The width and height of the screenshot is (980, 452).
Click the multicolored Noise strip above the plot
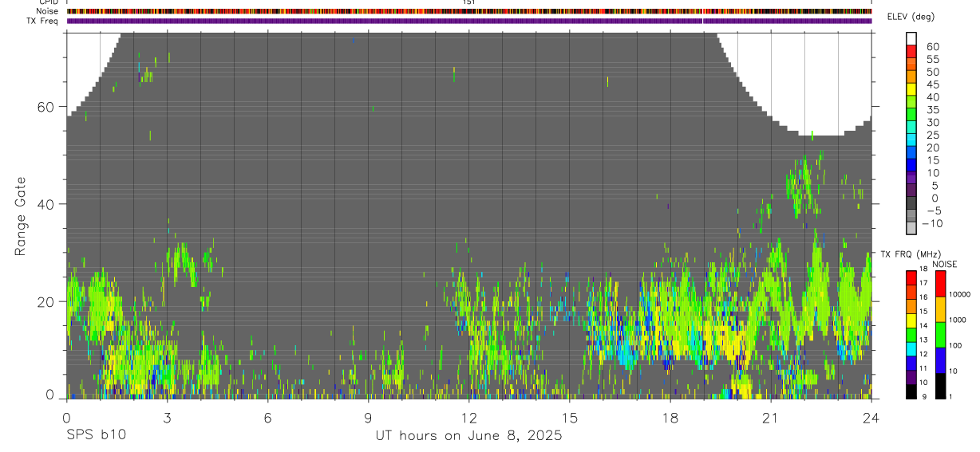[x=469, y=11]
